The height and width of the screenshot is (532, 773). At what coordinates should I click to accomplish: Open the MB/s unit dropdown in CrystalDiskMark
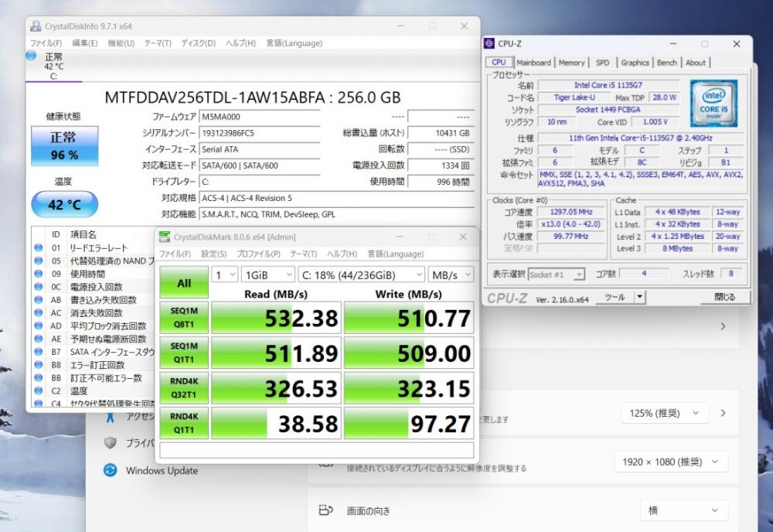450,275
